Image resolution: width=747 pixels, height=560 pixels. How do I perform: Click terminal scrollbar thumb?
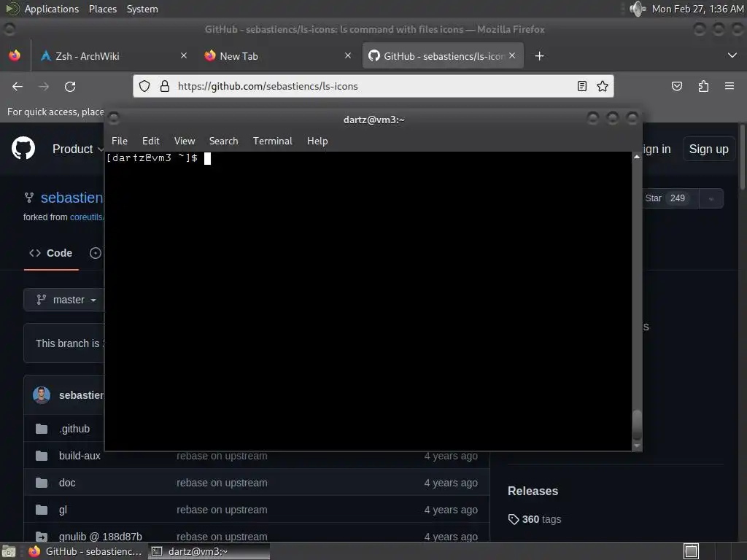pos(637,424)
